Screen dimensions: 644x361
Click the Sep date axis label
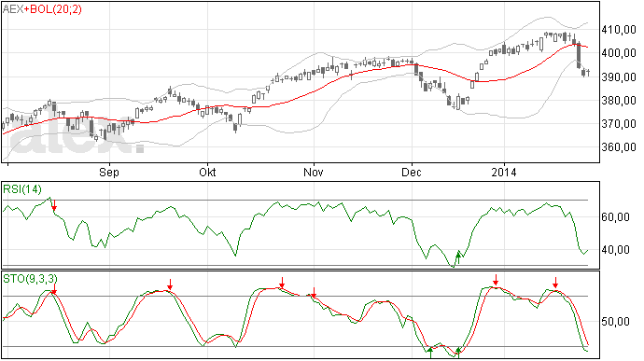109,172
